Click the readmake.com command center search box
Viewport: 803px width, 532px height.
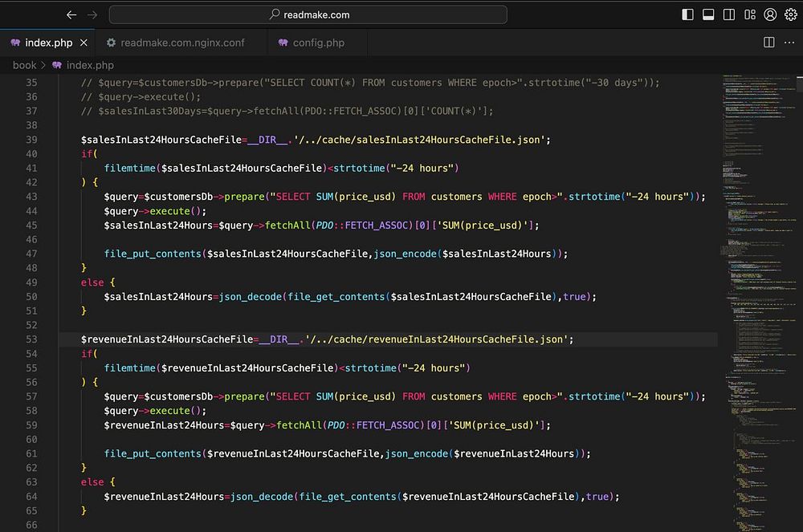[308, 14]
